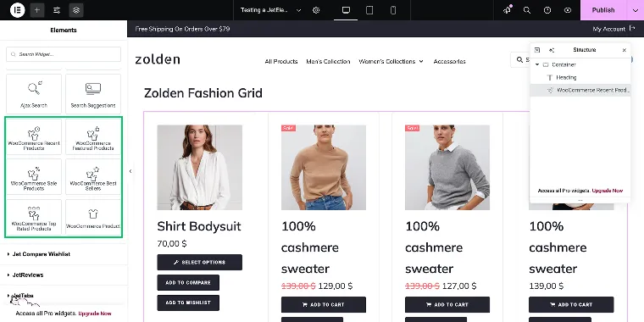Pick the WooCommerce Top Rated Products widget

pyautogui.click(x=34, y=217)
